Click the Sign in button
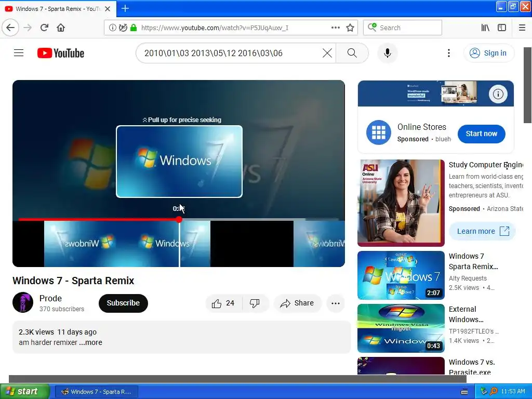The height and width of the screenshot is (399, 532). [488, 53]
